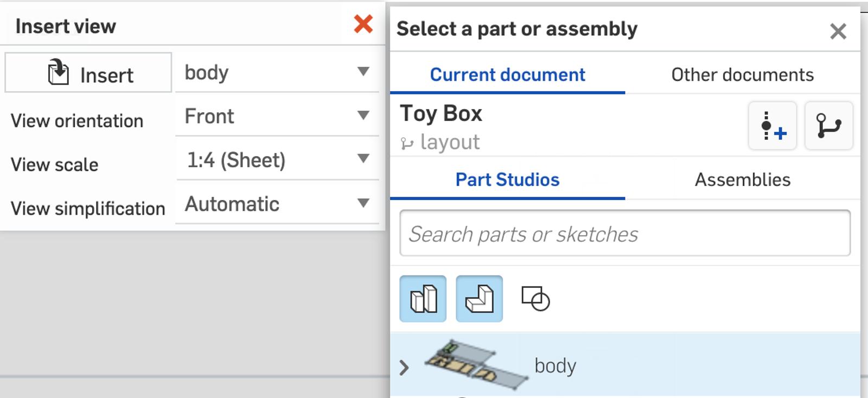Click the create version icon with plus
Screen dimensions: 868x398
(x=772, y=126)
